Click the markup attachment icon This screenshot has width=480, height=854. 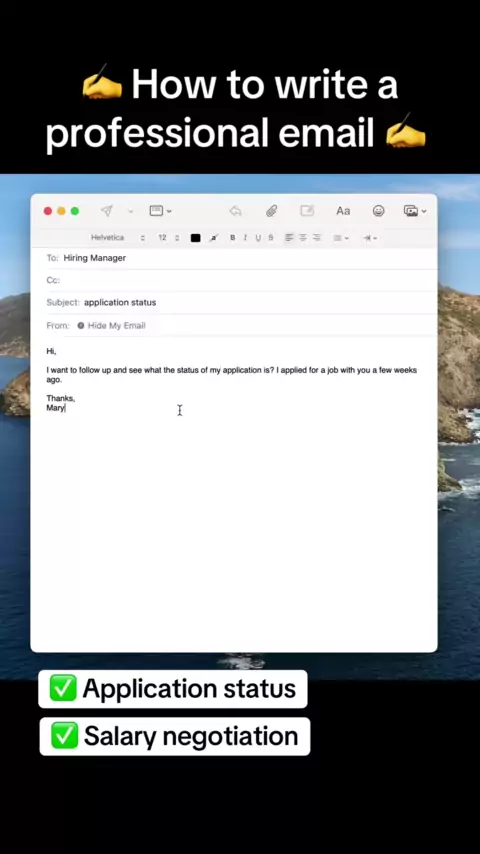point(307,211)
